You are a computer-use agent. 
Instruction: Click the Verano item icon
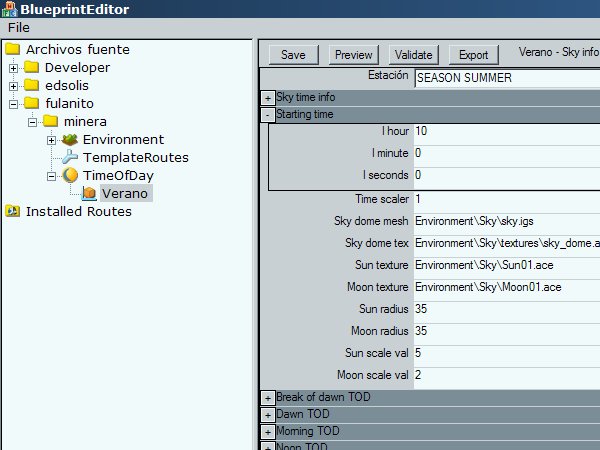point(89,193)
